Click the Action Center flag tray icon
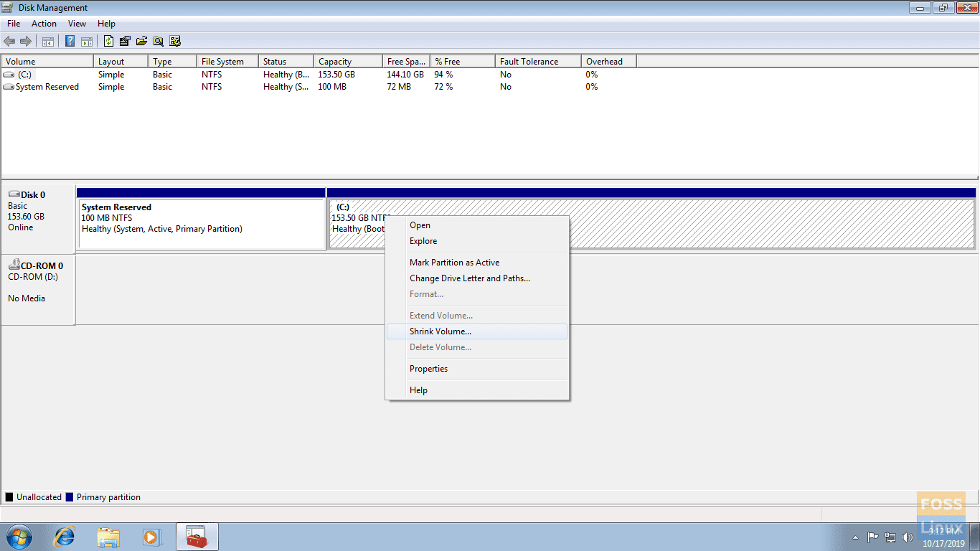 (873, 537)
